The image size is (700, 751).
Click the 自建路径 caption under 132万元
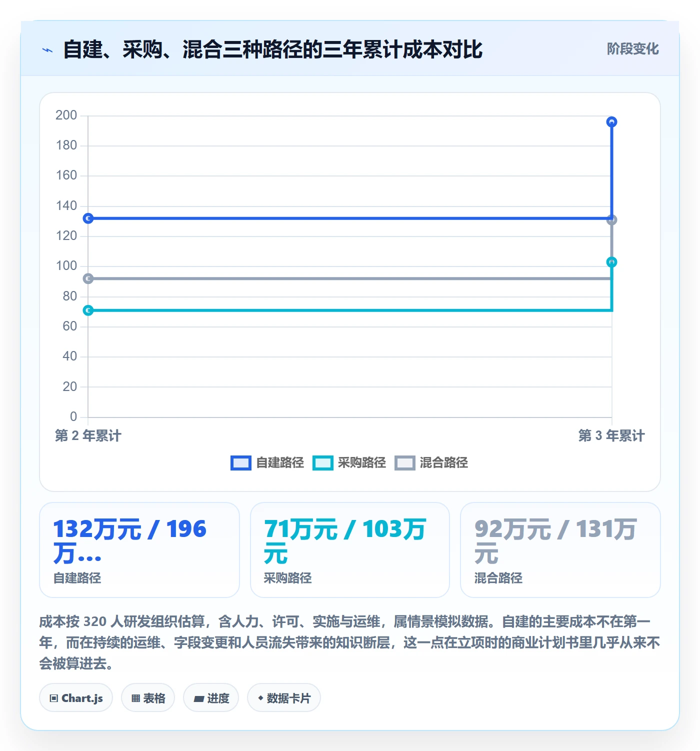77,578
